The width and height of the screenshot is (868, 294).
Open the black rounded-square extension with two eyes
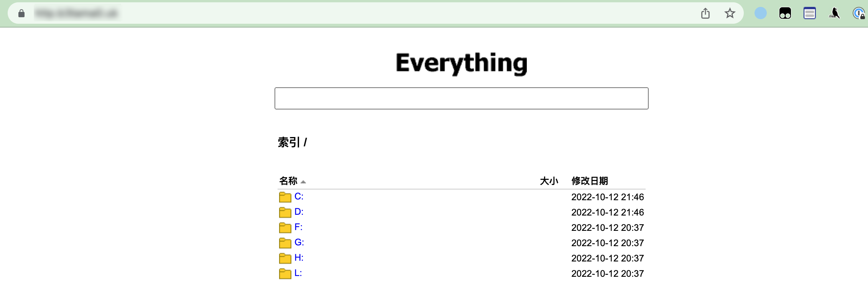click(x=785, y=13)
